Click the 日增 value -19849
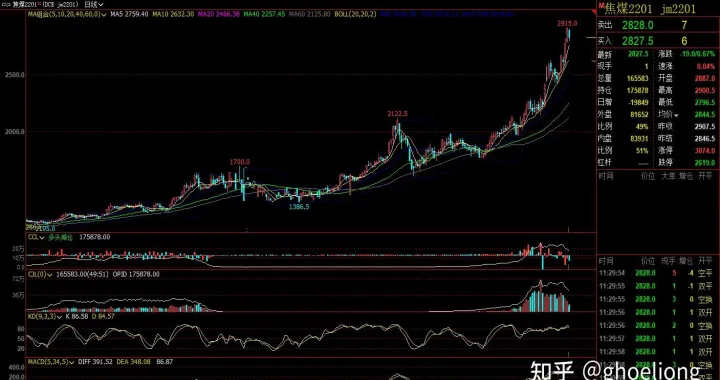720x380 pixels. tap(638, 103)
